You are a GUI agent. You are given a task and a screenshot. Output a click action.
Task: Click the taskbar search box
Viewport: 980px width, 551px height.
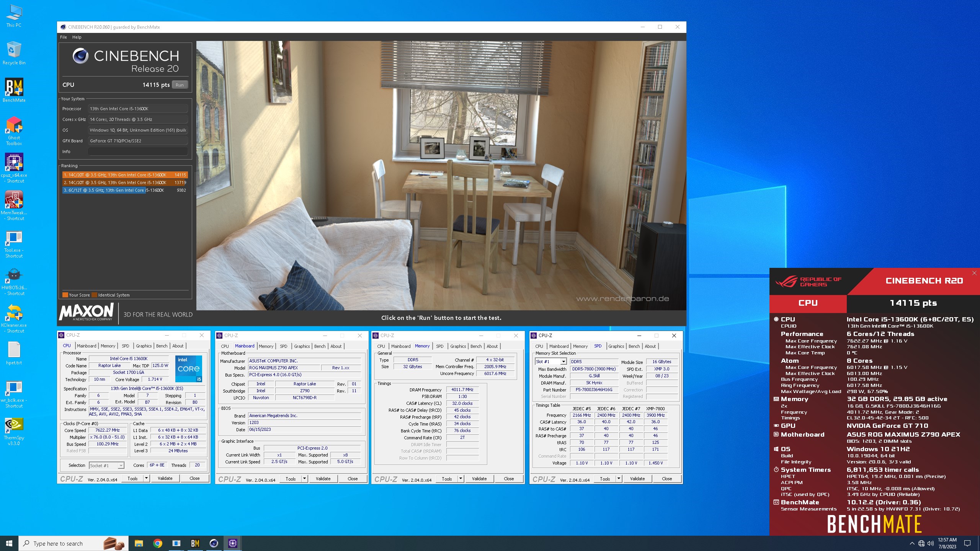74,543
